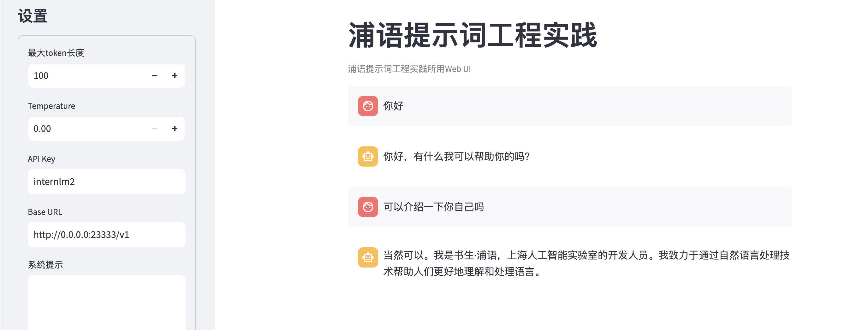868x330 pixels.
Task: Click the caption "浦语提示词工程实践所用Web UI"
Action: click(409, 69)
